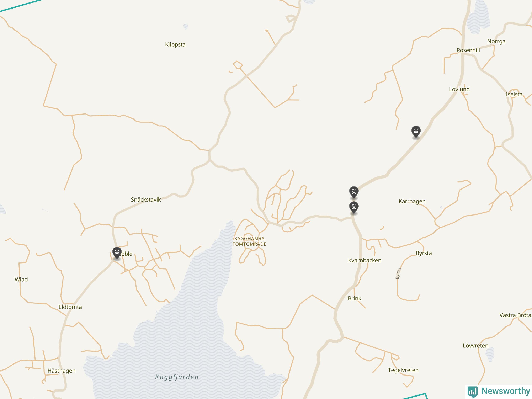Viewport: 532px width, 399px height.
Task: Select the upper accident marker west of Kärrhagen
Action: 354,192
